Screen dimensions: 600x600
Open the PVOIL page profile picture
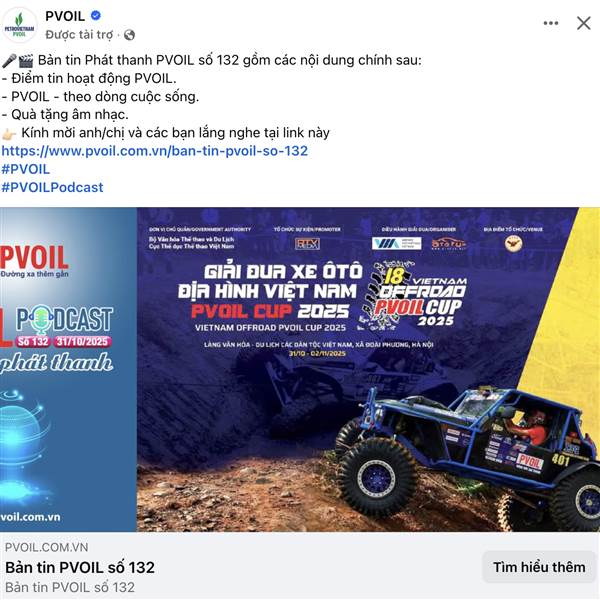19,25
